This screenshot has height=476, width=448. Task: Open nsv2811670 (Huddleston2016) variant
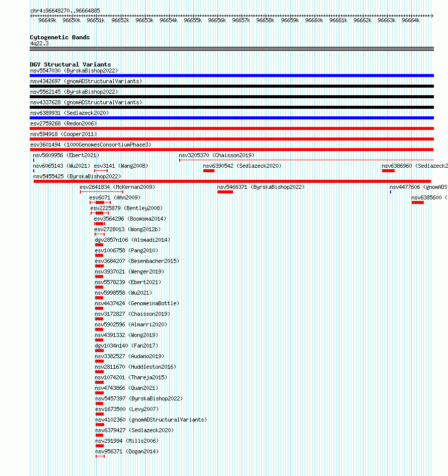135,367
